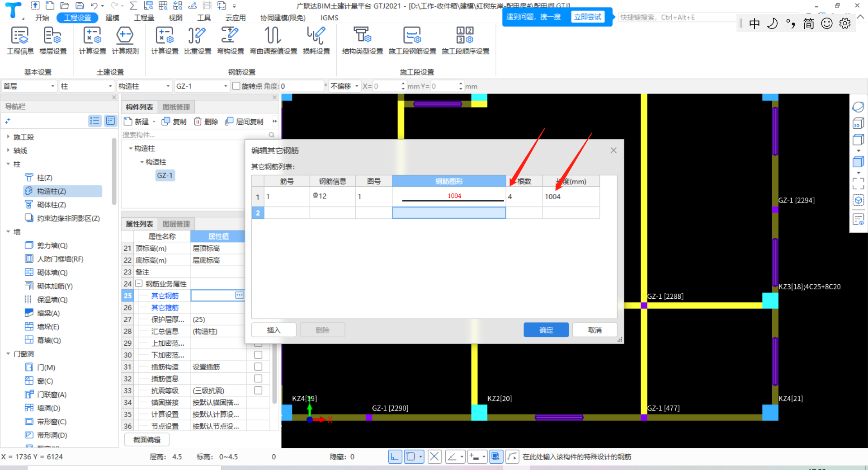Toggle checkbox in 下加密范 row

[258, 355]
